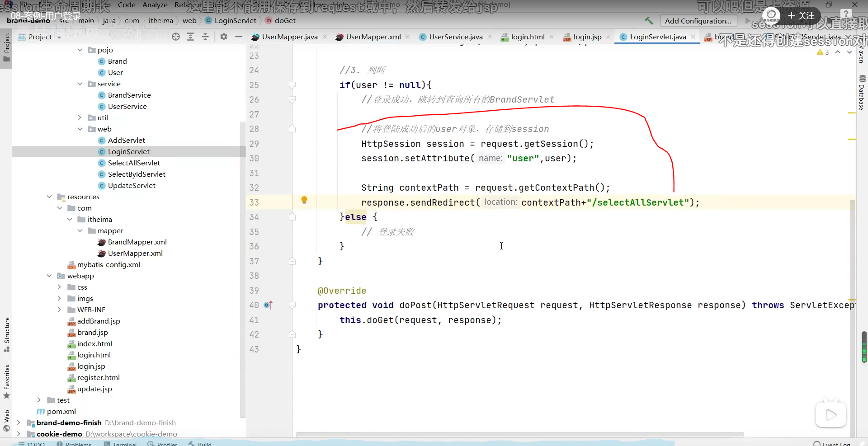The height and width of the screenshot is (446, 868).
Task: Click the video play button overlay
Action: [x=831, y=414]
